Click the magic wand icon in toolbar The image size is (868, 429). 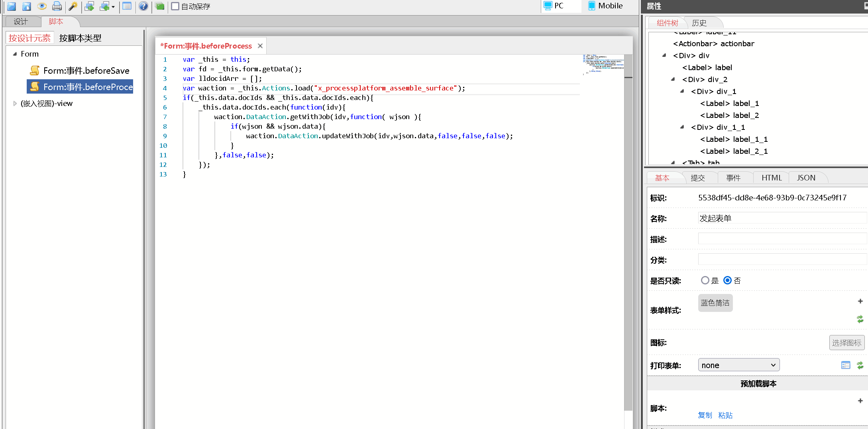73,6
